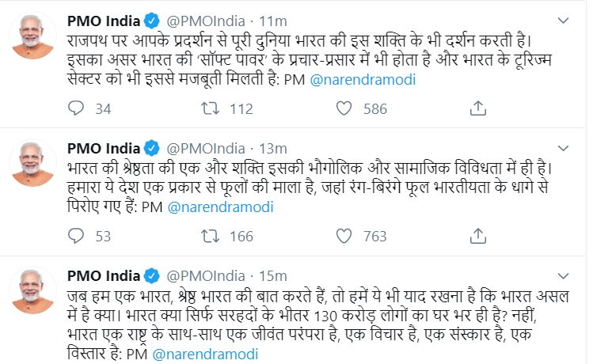This screenshot has width=593, height=364.
Task: Share the 11m-old PMO India tweet
Action: click(x=477, y=108)
